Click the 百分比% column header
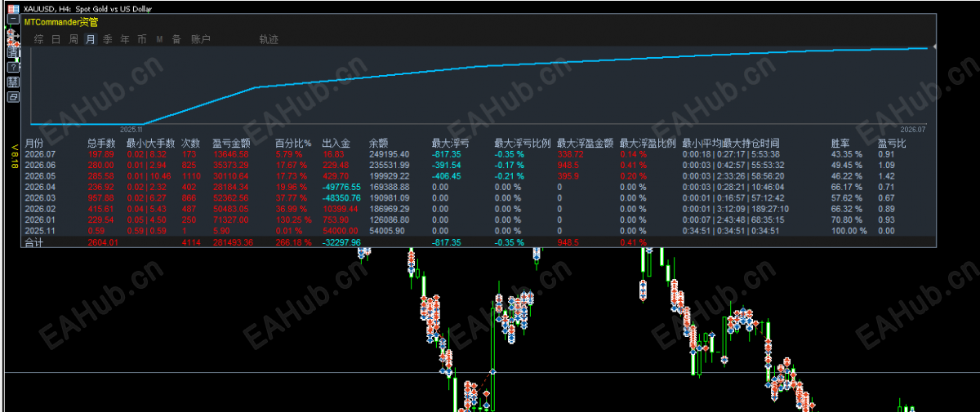Screen dimensions: 980x412 point(293,143)
